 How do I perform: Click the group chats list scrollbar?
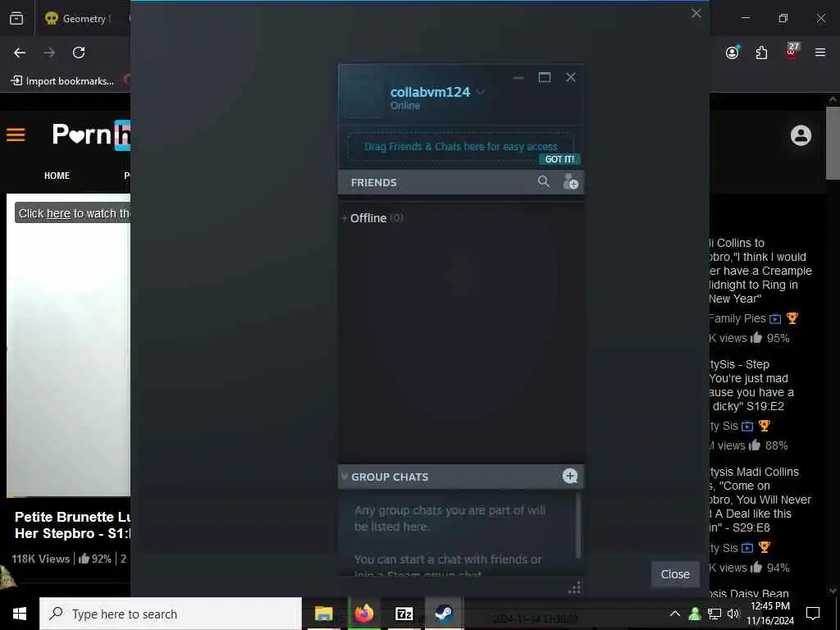click(x=578, y=526)
